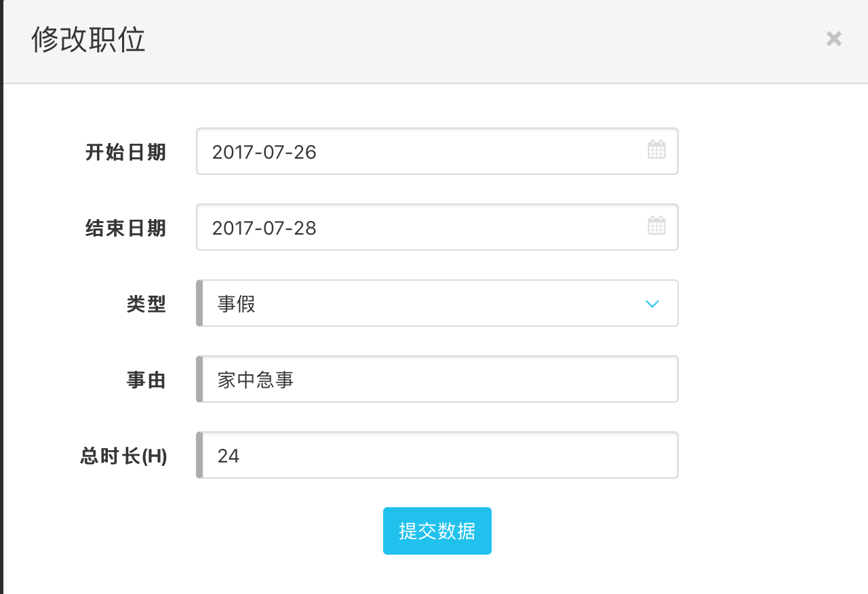Click the 总时长(H) label

tap(123, 456)
